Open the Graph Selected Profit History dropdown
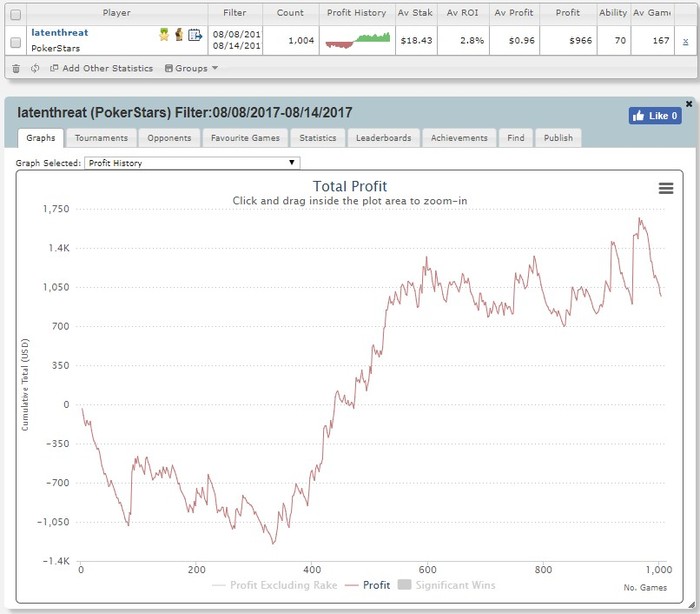This screenshot has width=700, height=614. pyautogui.click(x=192, y=163)
